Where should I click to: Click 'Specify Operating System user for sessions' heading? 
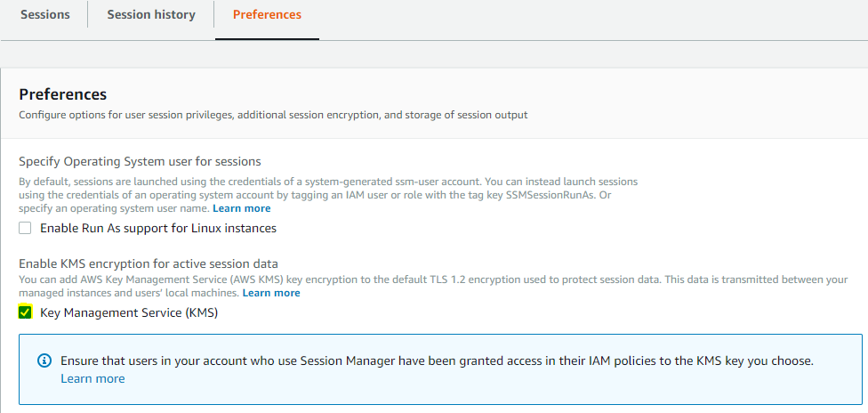[140, 162]
